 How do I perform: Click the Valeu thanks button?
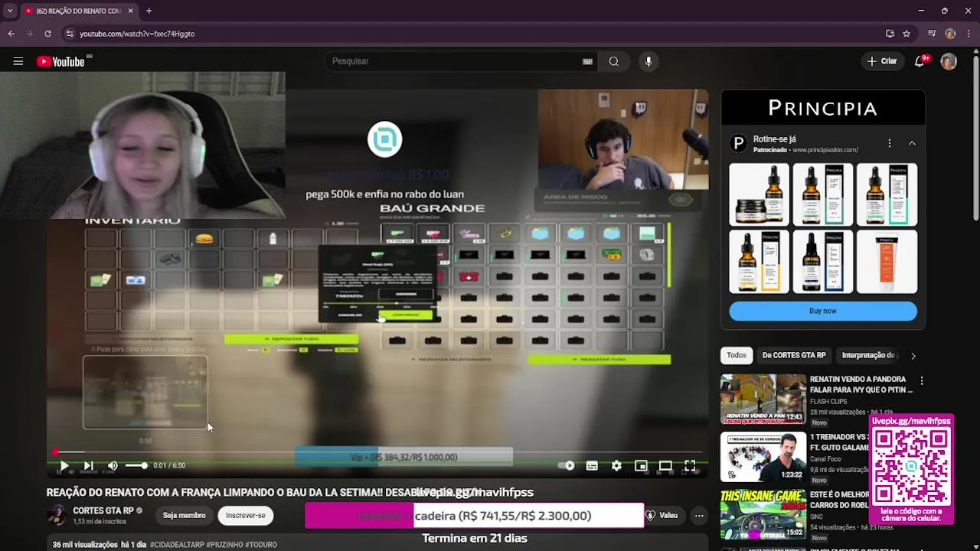pos(662,516)
